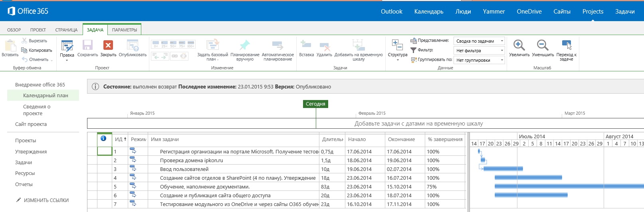Screen dimensions: 644x212
Task: Click the link tasks chain icon
Action: click(x=174, y=56)
